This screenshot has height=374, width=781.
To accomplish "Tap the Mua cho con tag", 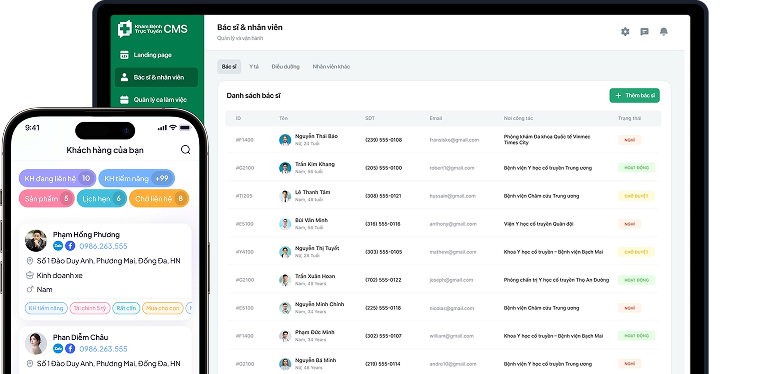I will pos(163,308).
